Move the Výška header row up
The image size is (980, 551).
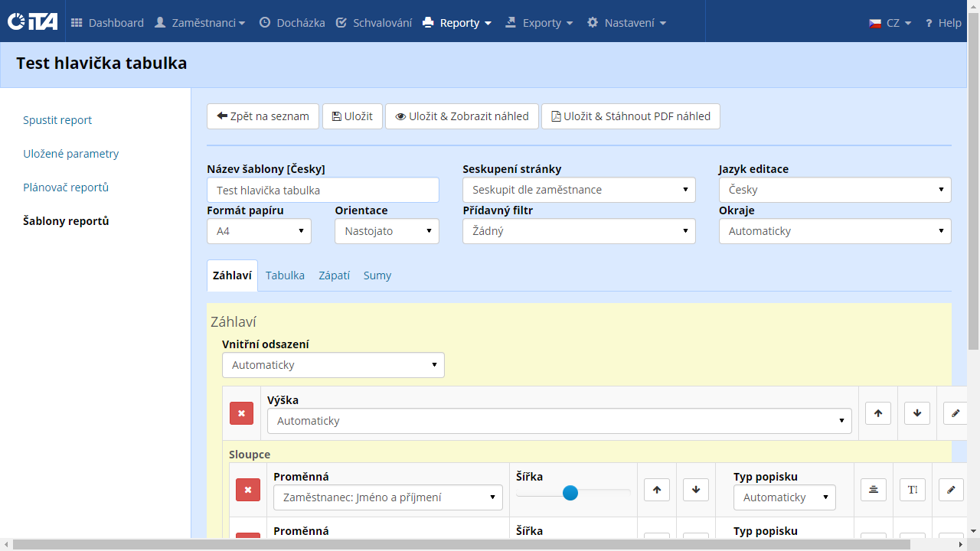(878, 413)
